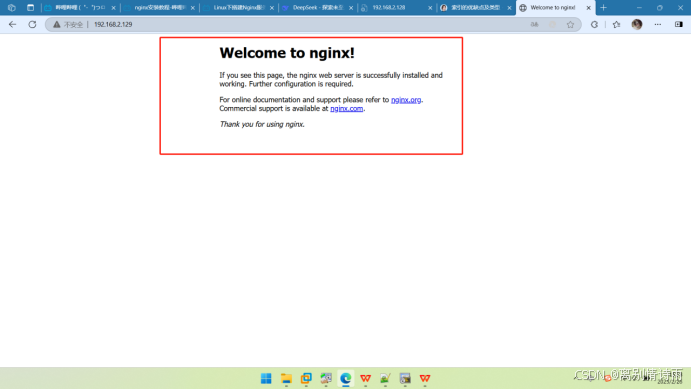The height and width of the screenshot is (389, 692).
Task: Click the Welcome to nginx! heading
Action: coord(287,53)
